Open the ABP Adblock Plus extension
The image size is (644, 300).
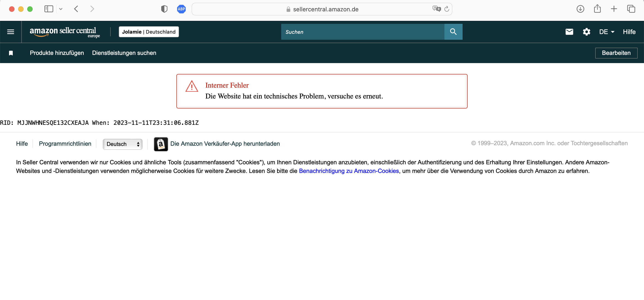pyautogui.click(x=181, y=9)
